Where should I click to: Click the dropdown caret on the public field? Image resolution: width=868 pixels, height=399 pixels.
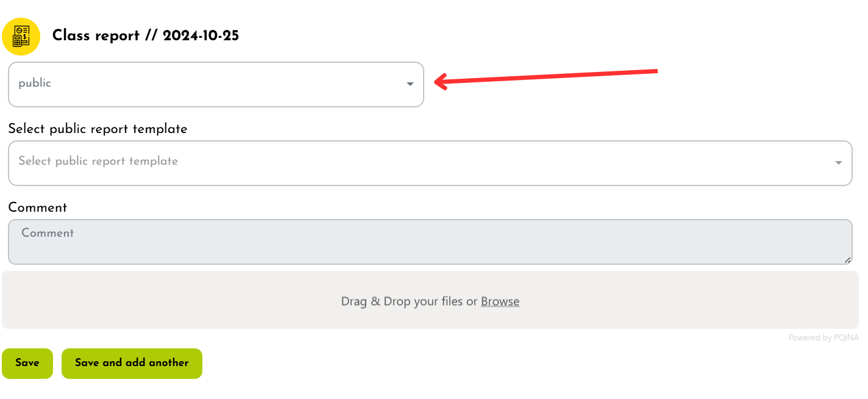click(x=410, y=84)
